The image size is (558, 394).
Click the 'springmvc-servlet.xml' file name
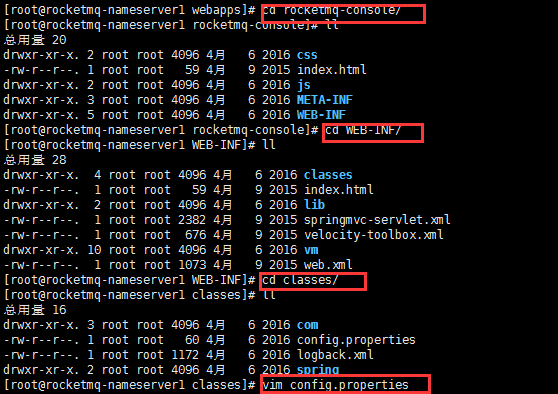coord(377,220)
